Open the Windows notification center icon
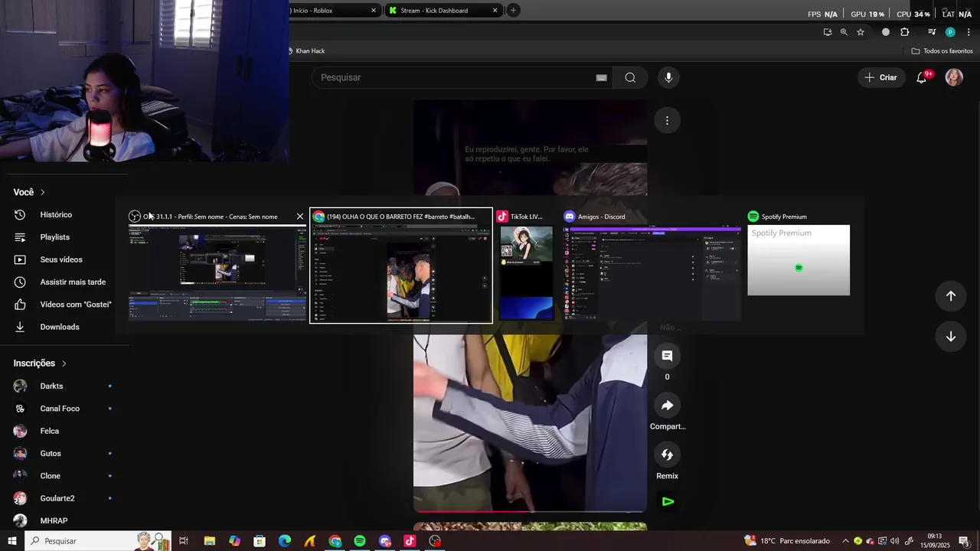This screenshot has width=980, height=551. tap(963, 541)
